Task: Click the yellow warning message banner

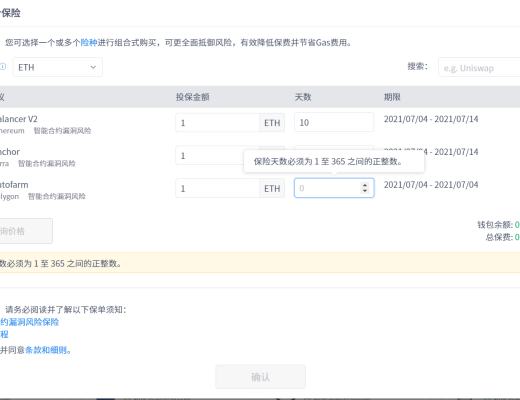Action: [260, 263]
